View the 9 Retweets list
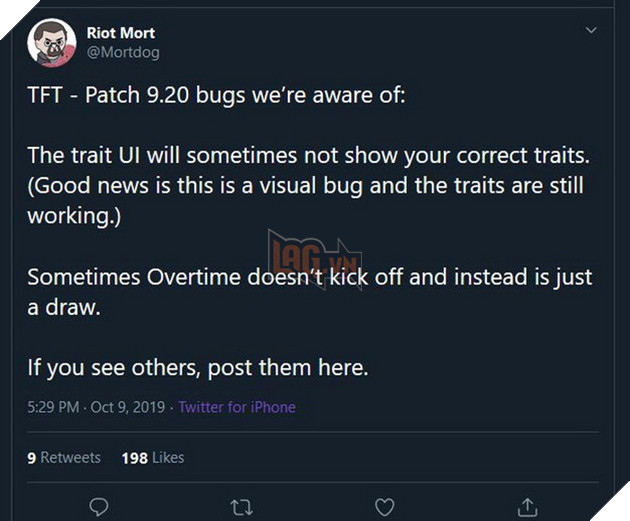 pos(64,457)
